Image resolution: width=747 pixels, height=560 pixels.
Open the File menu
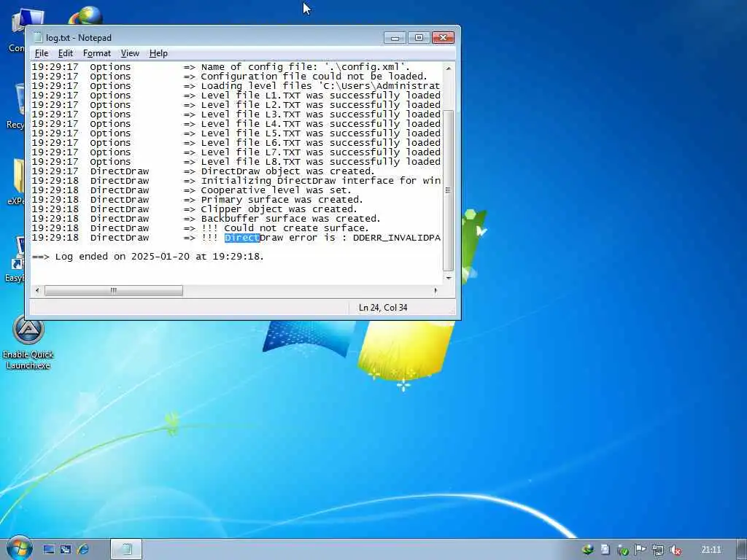coord(42,53)
